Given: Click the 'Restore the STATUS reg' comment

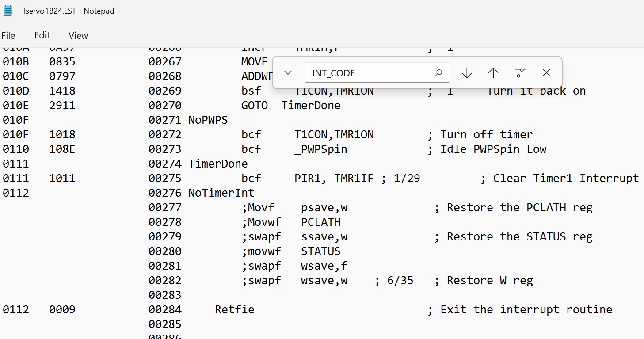Looking at the screenshot, I should (519, 236).
